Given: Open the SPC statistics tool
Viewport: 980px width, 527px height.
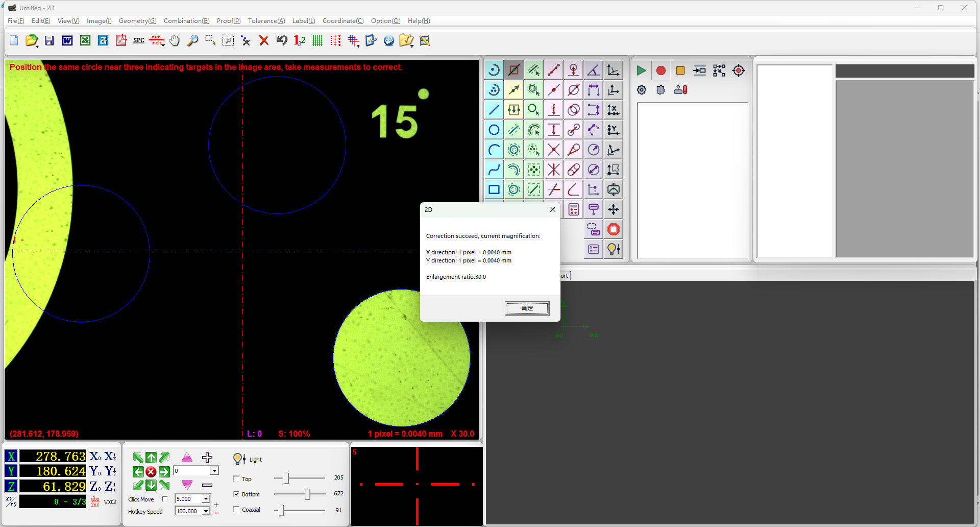Looking at the screenshot, I should point(139,40).
